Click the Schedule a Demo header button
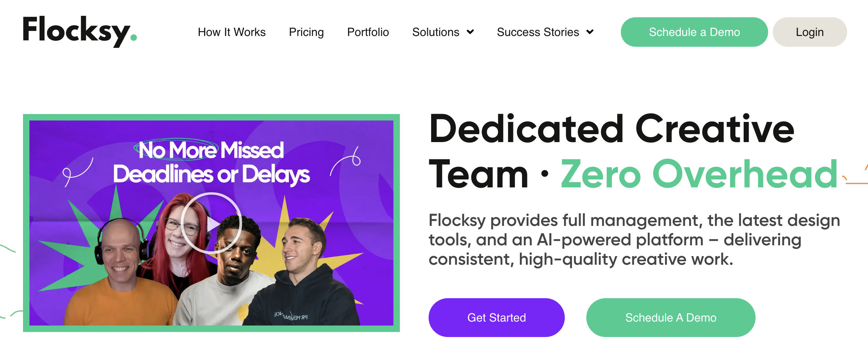This screenshot has width=868, height=364. (694, 32)
